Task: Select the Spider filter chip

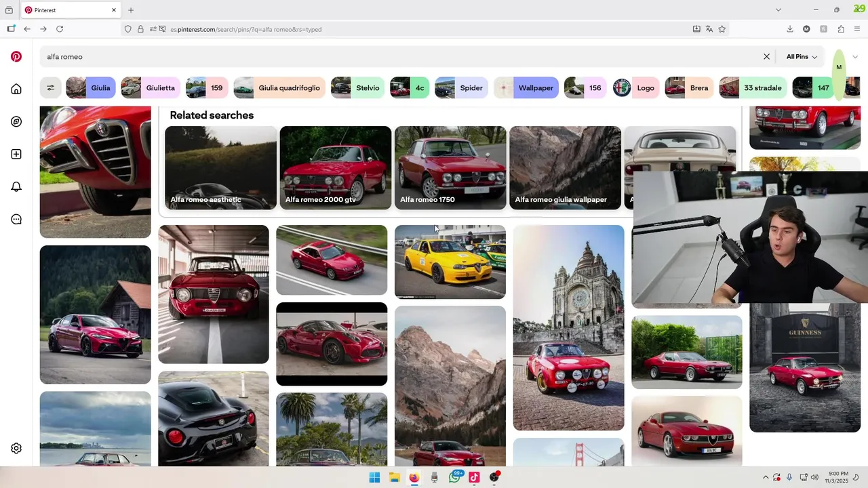Action: click(461, 88)
